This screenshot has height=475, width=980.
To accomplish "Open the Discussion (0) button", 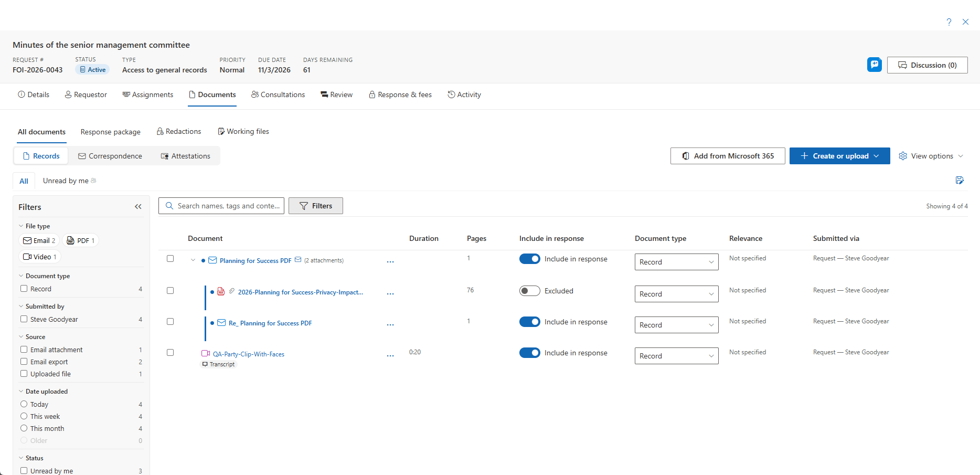I will [928, 65].
